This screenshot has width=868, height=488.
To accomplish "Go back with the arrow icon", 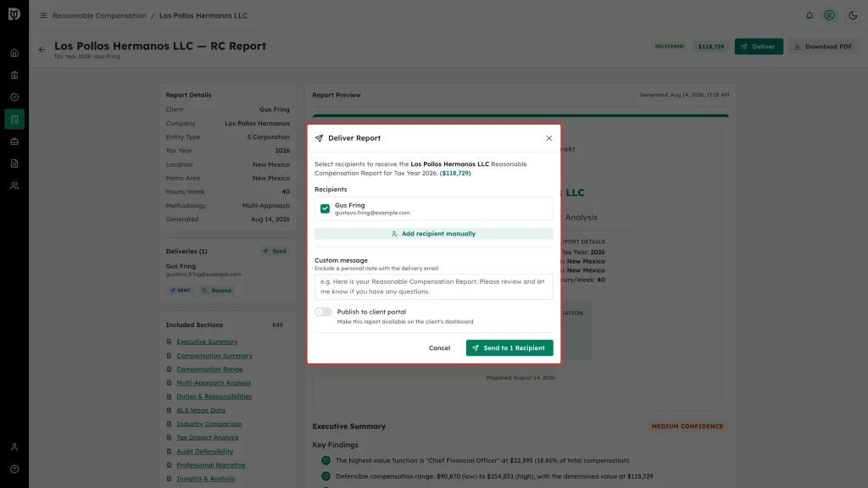I will (42, 50).
